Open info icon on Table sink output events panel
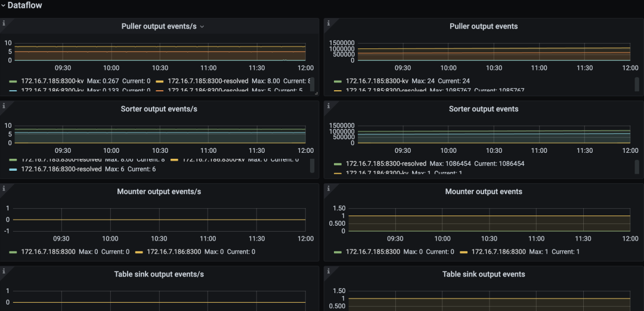Image resolution: width=644 pixels, height=311 pixels. click(x=328, y=270)
